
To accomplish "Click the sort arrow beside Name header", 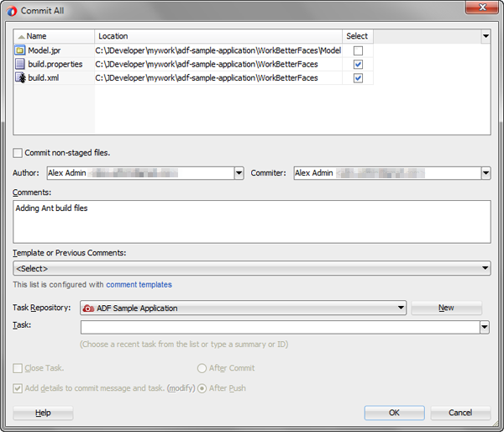I will coord(21,37).
